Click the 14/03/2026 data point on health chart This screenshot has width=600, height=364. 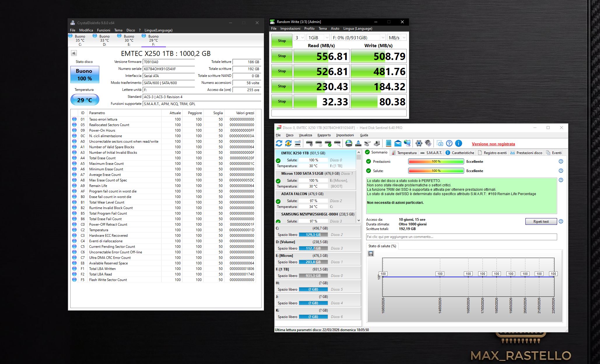440,277
